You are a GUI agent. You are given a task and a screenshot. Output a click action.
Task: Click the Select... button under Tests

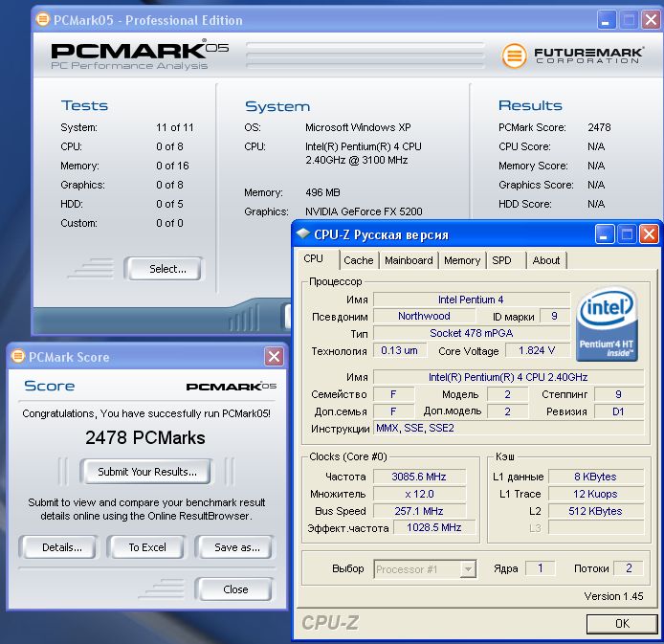point(166,269)
